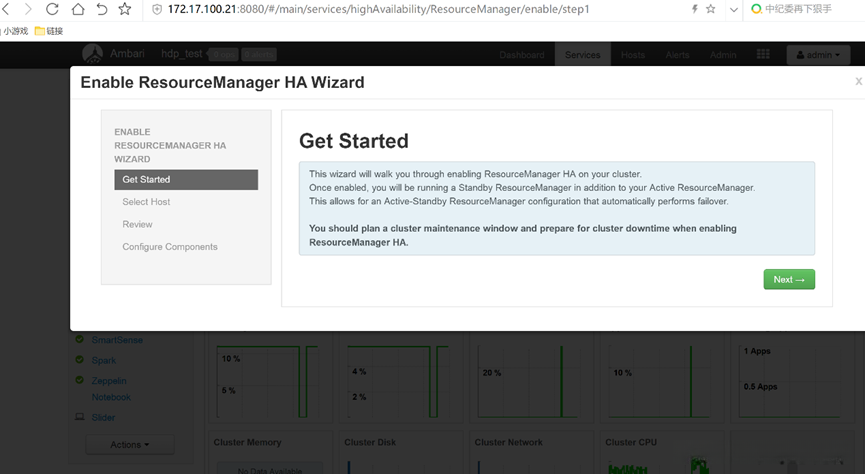Screen dimensions: 865x474
Task: Click the lightning speed-mode icon
Action: 695,9
